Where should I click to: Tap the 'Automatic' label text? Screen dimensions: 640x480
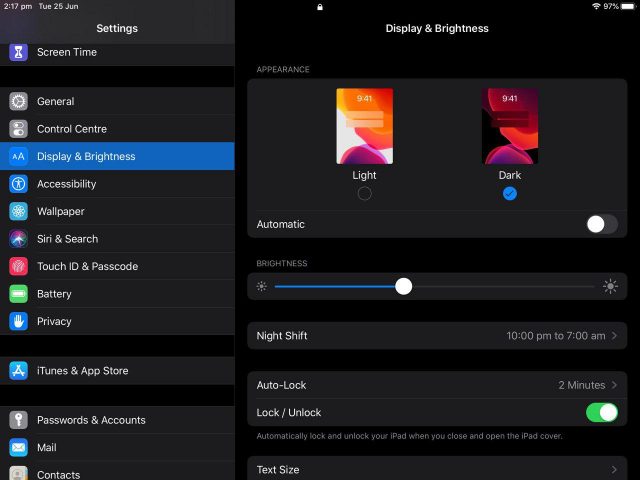280,224
